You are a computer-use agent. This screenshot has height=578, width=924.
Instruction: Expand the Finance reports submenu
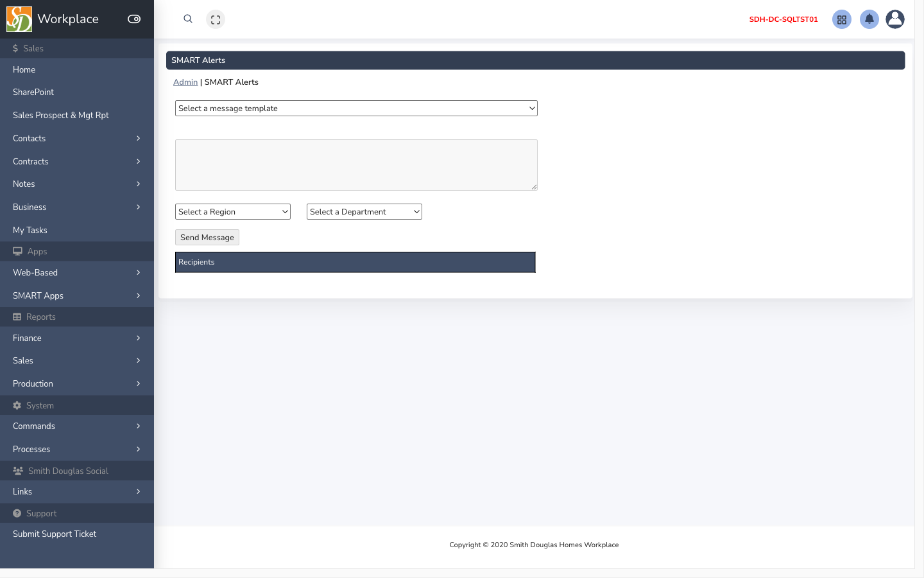[77, 338]
